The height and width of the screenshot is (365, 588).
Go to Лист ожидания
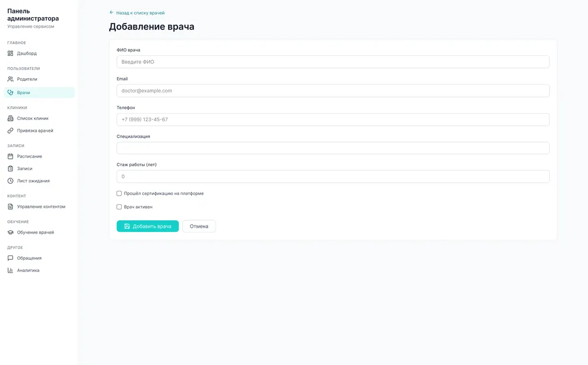coord(39,181)
